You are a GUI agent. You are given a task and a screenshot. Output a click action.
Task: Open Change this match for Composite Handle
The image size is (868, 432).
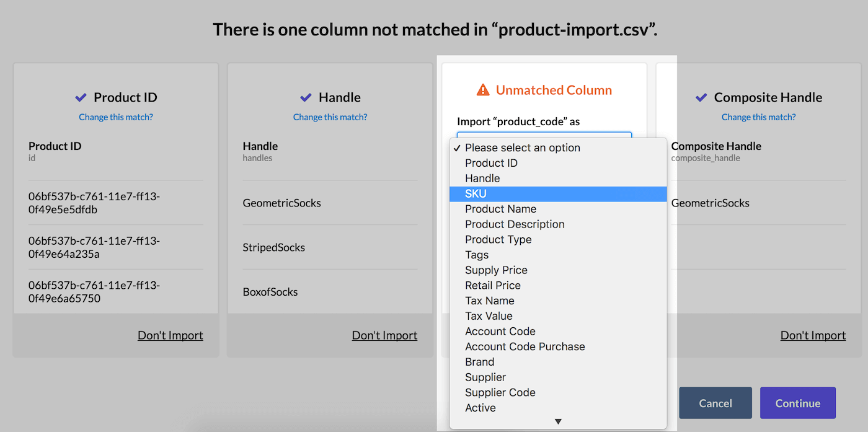758,117
